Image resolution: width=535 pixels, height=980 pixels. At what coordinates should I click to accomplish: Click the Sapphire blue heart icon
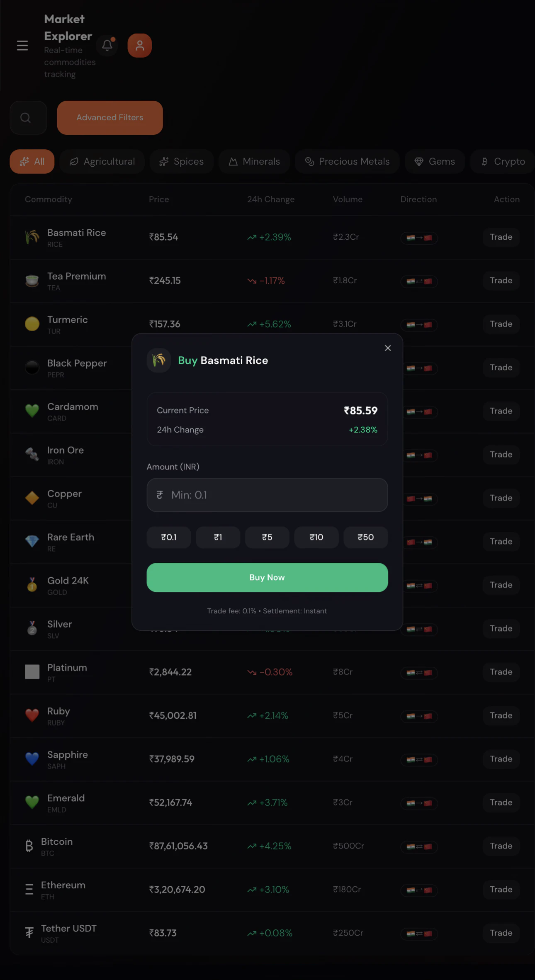[x=32, y=759]
